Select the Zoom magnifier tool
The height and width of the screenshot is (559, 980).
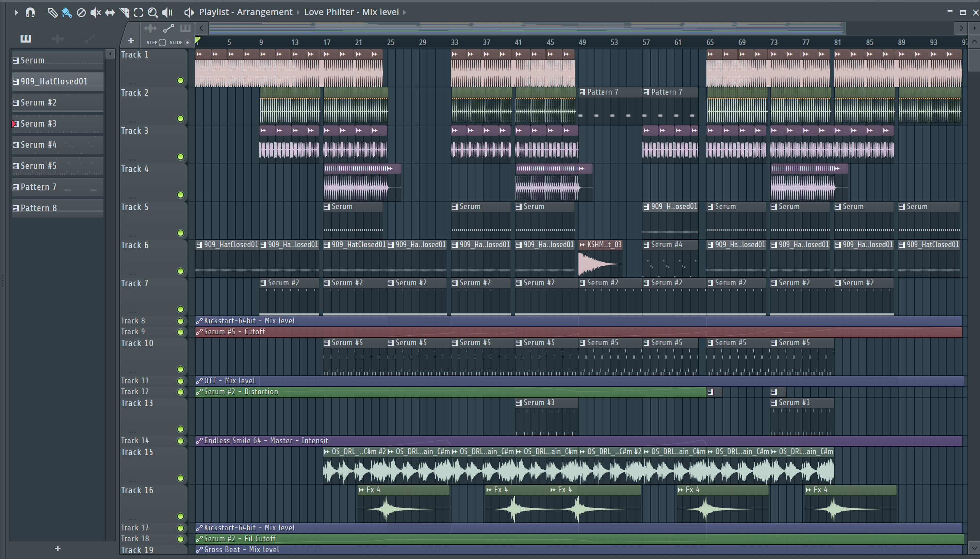(x=152, y=13)
